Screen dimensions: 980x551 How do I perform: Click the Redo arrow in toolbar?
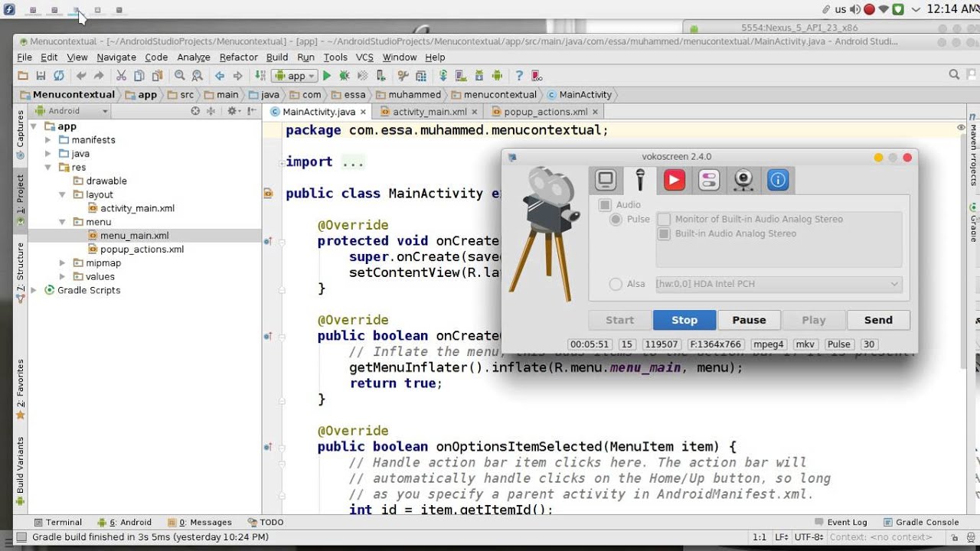(x=99, y=76)
